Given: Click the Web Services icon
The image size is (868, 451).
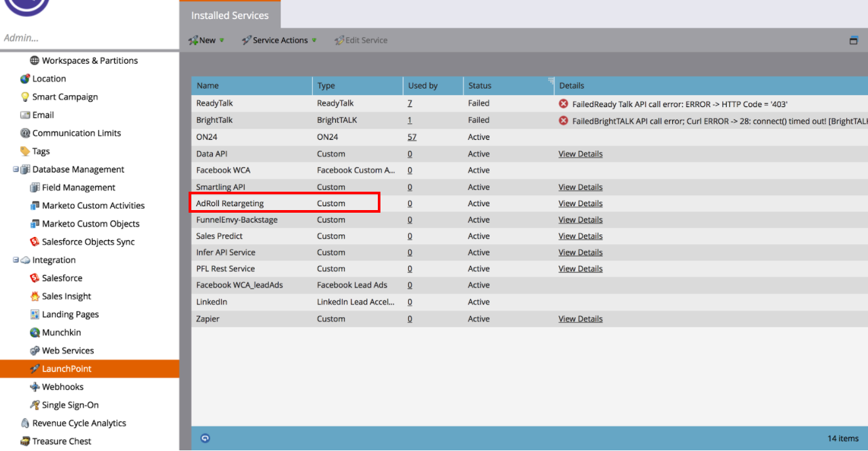Looking at the screenshot, I should click(35, 351).
